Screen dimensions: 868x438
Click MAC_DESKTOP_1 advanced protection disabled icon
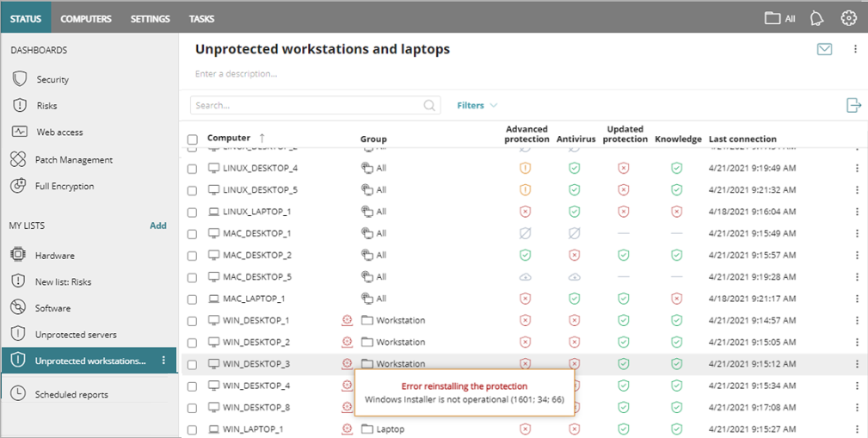526,233
